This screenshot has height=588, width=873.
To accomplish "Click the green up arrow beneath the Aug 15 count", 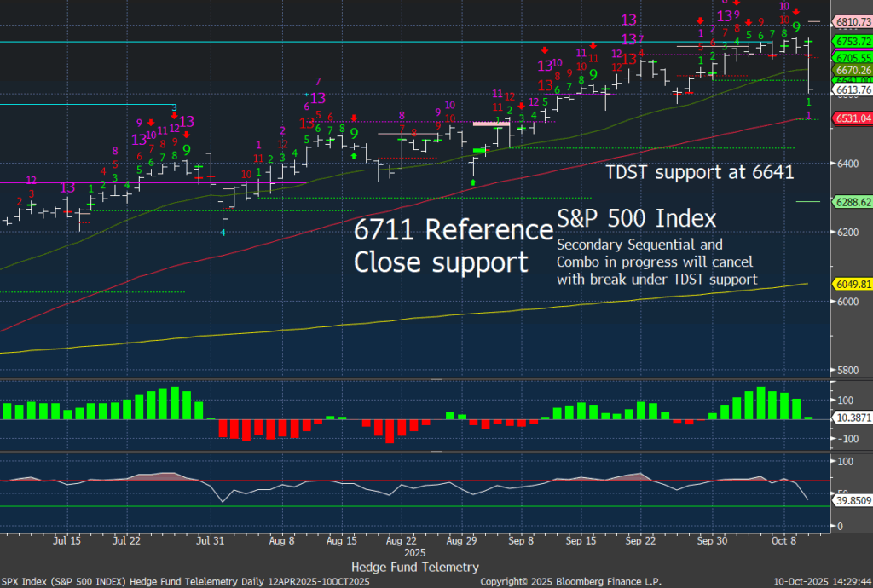I will (354, 156).
